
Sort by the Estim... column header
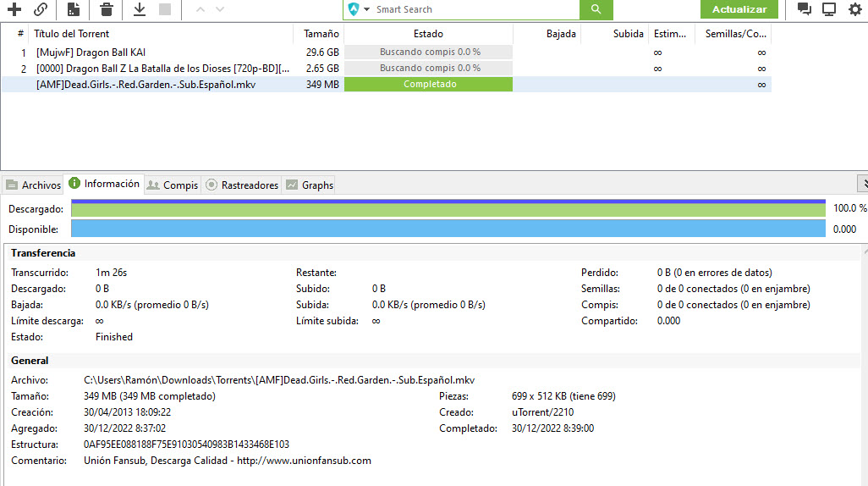pos(672,34)
